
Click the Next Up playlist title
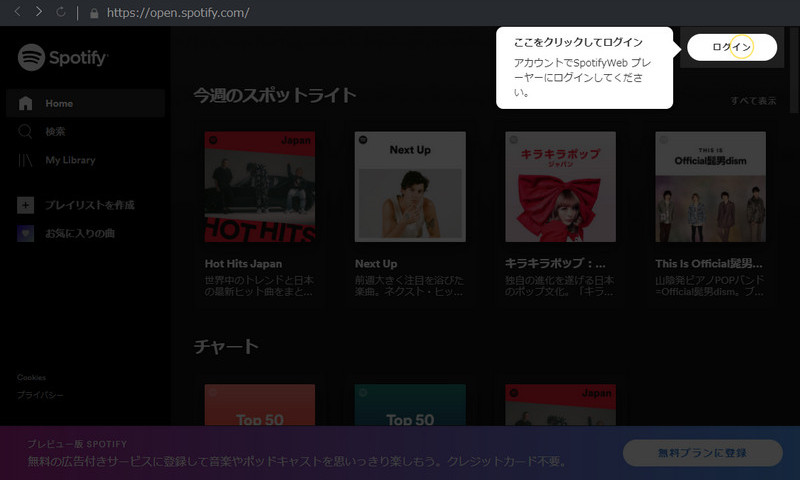[376, 264]
